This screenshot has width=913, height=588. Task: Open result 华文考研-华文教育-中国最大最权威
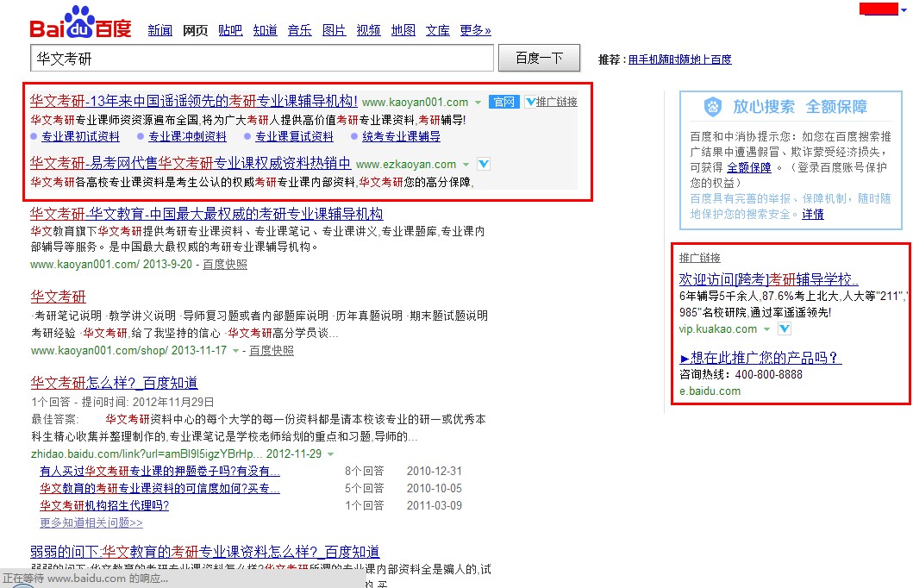[207, 214]
